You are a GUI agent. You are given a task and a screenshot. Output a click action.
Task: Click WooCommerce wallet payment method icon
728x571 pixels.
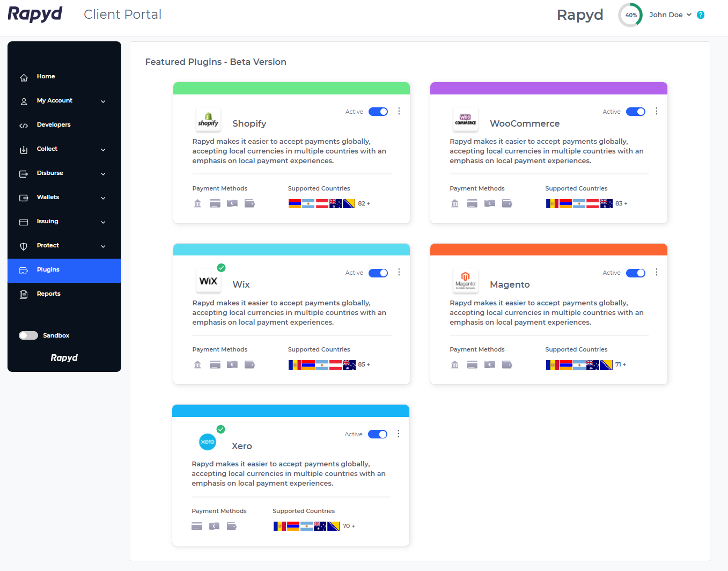pos(507,203)
